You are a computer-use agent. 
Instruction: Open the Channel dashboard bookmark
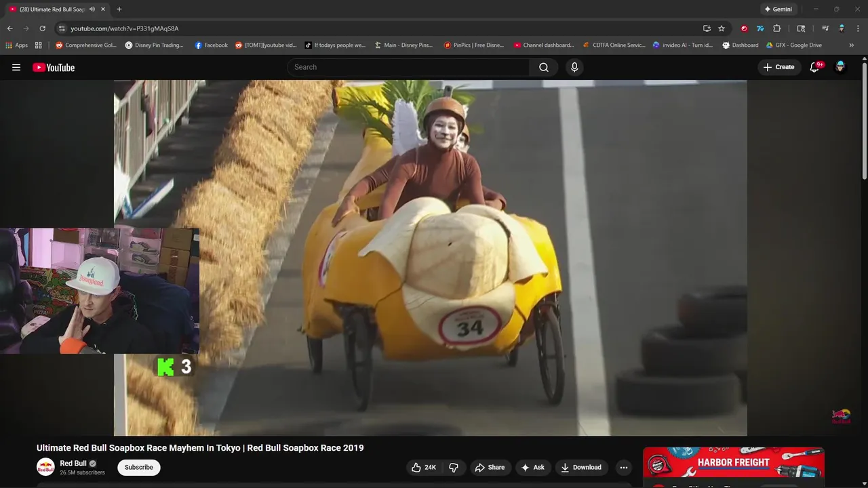click(x=543, y=45)
